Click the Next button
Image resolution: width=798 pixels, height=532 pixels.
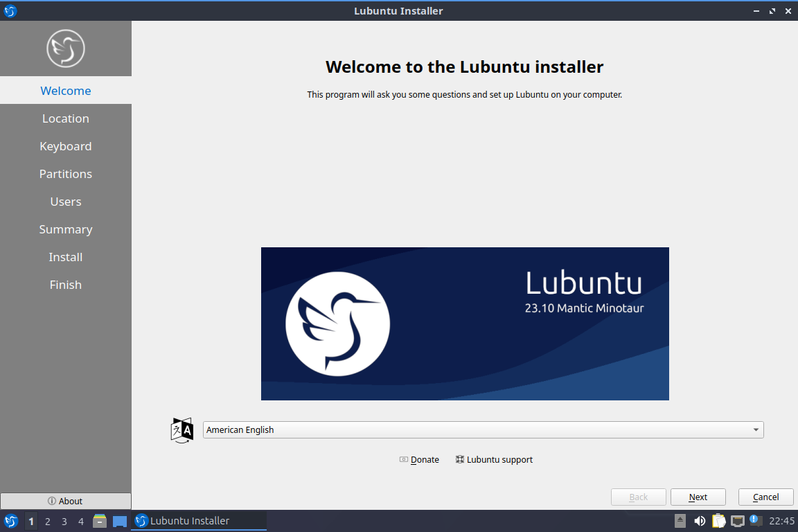tap(698, 497)
